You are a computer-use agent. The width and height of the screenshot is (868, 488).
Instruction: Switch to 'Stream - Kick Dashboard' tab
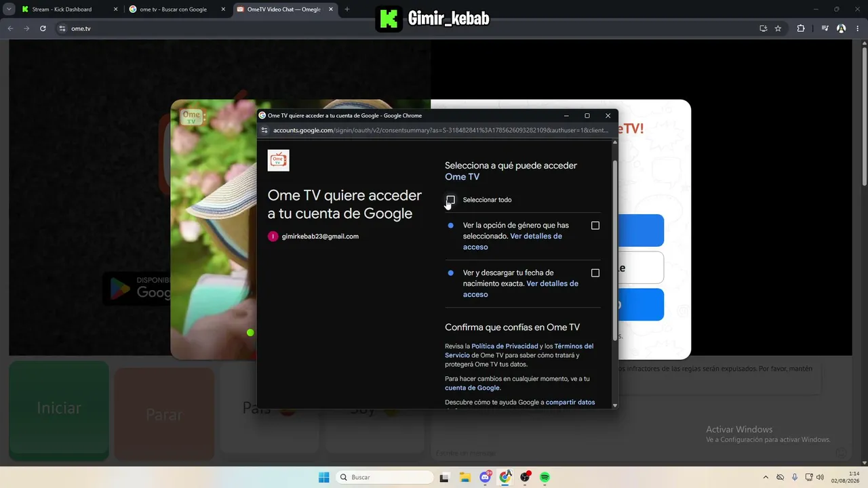pos(70,9)
